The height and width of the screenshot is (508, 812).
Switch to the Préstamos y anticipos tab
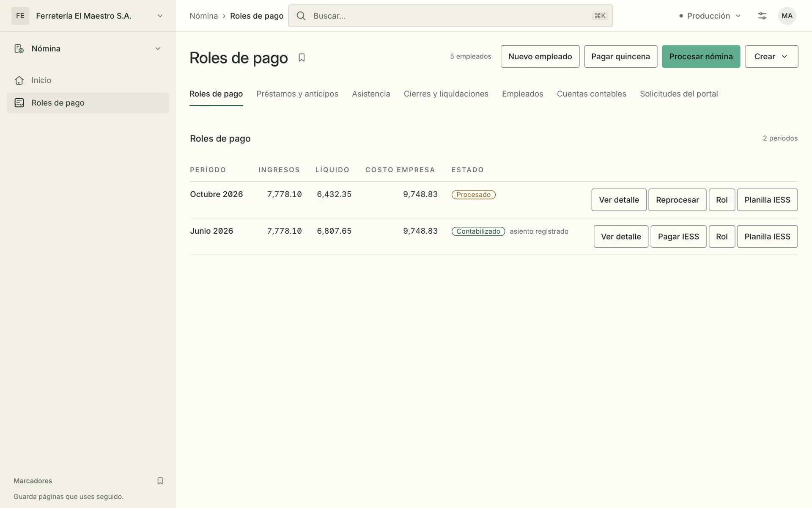(297, 94)
